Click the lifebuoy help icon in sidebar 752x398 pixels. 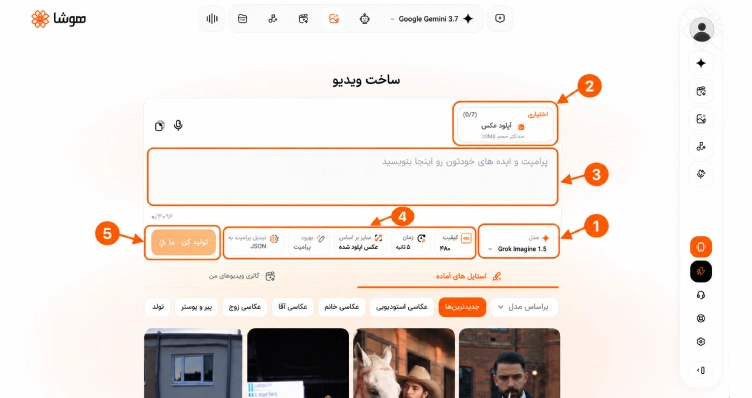(x=701, y=318)
